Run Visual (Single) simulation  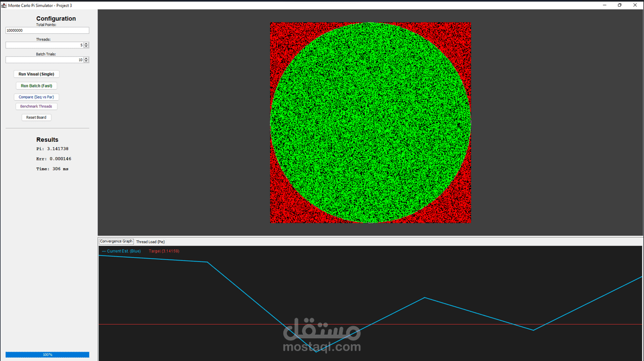(x=36, y=74)
